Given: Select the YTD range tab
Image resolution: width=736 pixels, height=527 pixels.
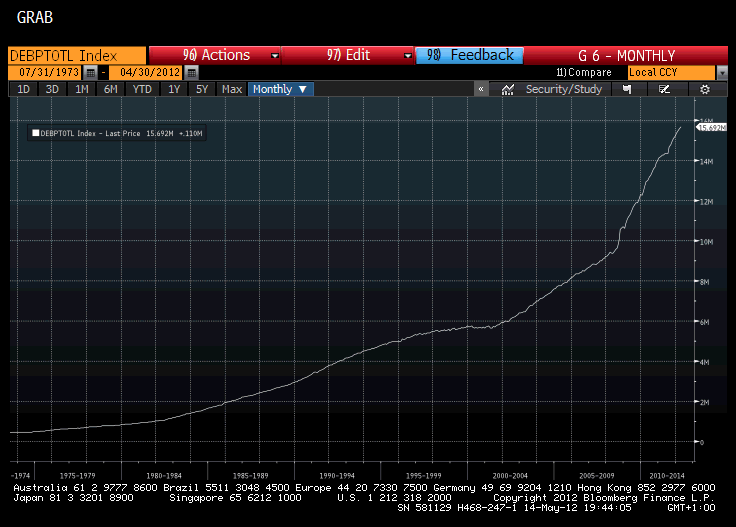Looking at the screenshot, I should 142,89.
